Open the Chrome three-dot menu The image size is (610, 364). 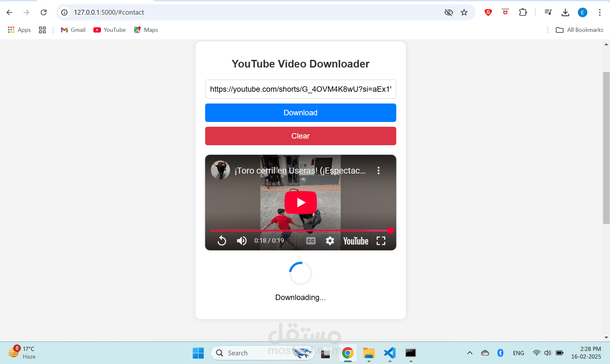click(x=599, y=12)
